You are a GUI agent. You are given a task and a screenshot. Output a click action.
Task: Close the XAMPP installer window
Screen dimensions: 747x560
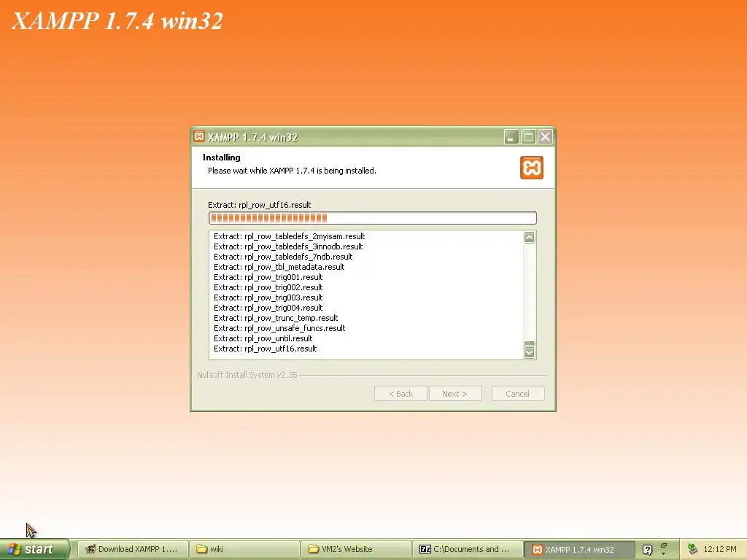click(546, 137)
